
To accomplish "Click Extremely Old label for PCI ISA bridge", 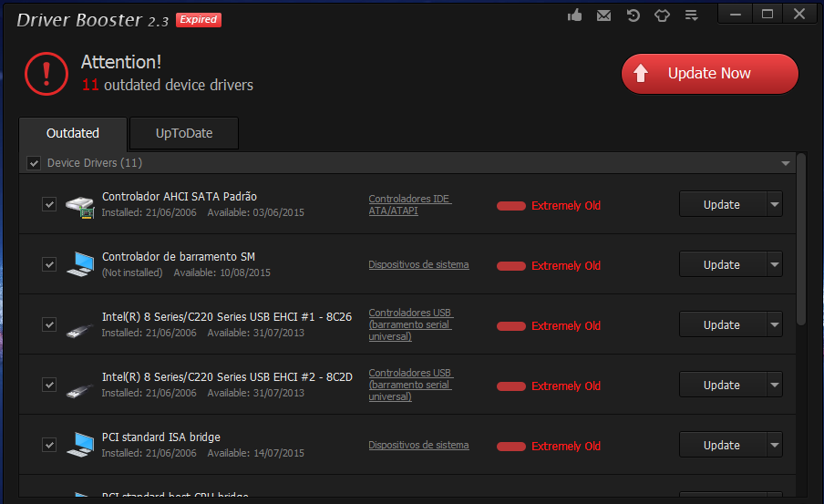I will (566, 447).
